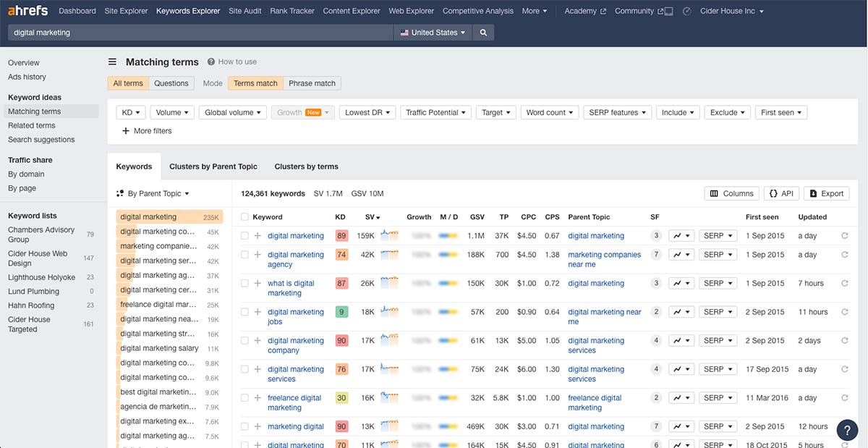Open the United States country dropdown

coord(433,32)
